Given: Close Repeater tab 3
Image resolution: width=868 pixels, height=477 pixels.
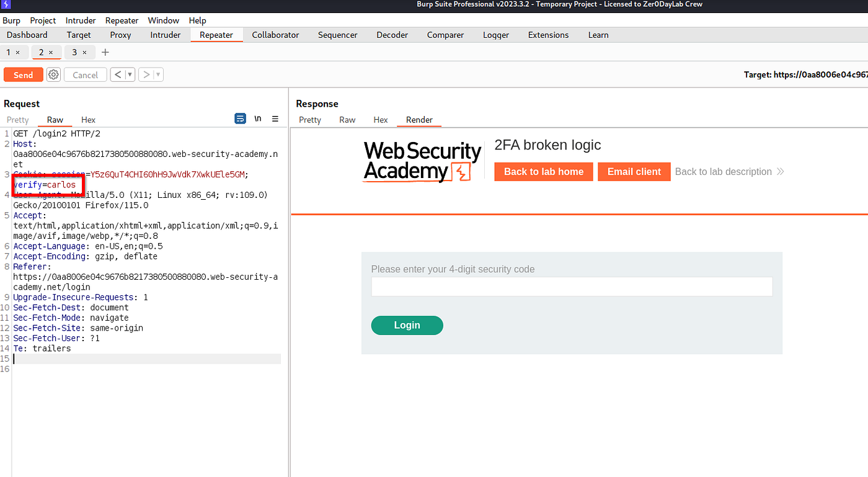Looking at the screenshot, I should pos(84,53).
